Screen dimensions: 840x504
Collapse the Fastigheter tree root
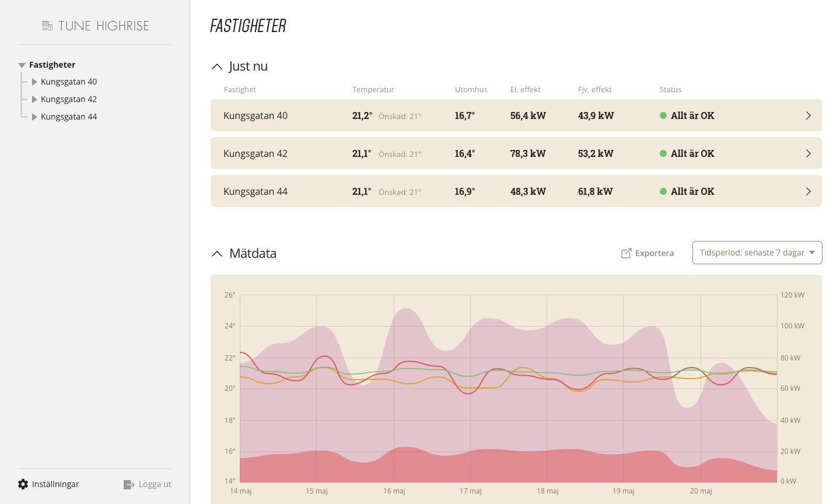(22, 65)
